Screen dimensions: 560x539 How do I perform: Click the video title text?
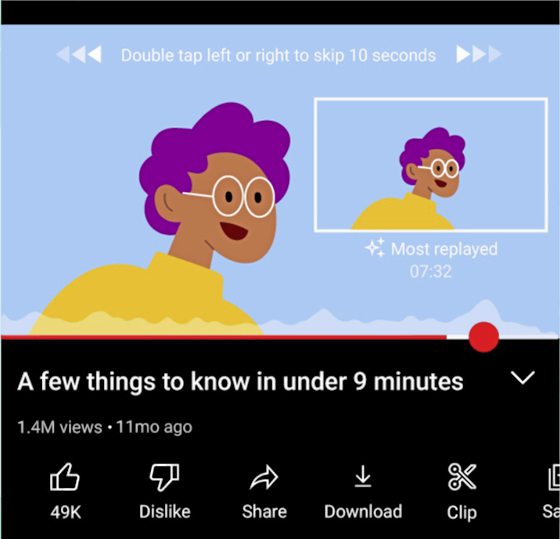[x=240, y=381]
